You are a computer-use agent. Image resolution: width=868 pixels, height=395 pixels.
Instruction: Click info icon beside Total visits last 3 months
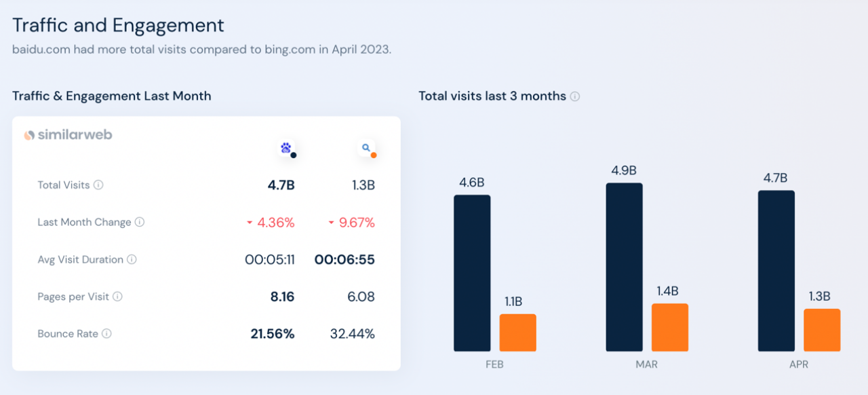575,96
